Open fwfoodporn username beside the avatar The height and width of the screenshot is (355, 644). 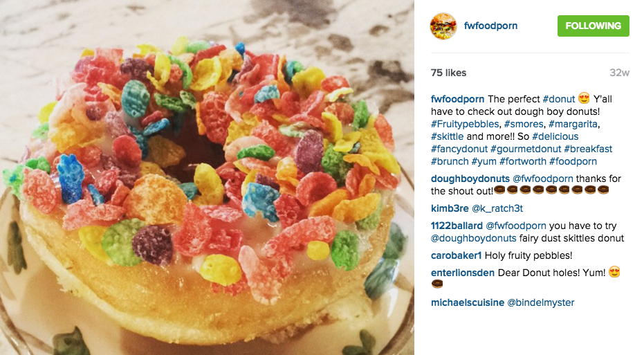pyautogui.click(x=491, y=26)
